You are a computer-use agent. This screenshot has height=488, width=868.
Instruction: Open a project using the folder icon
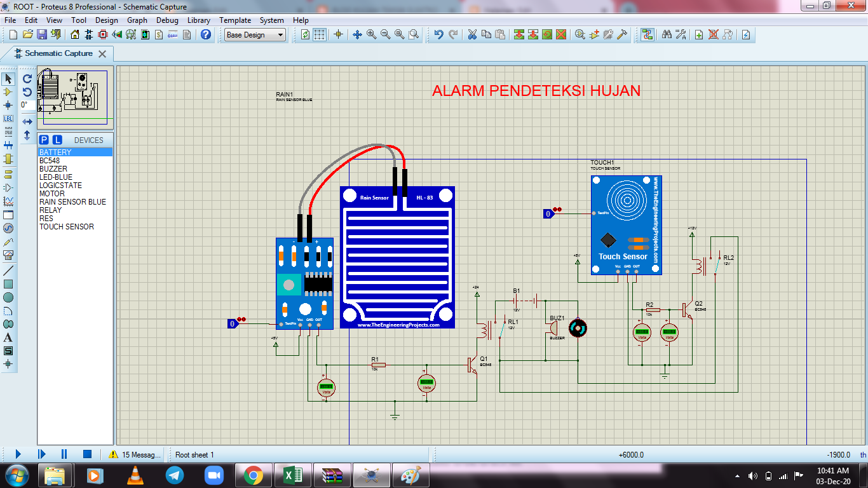click(x=27, y=34)
